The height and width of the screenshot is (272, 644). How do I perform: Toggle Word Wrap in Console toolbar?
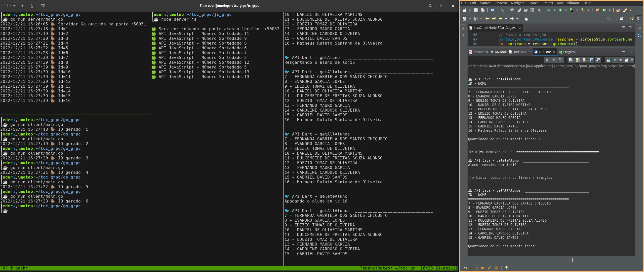click(x=584, y=60)
